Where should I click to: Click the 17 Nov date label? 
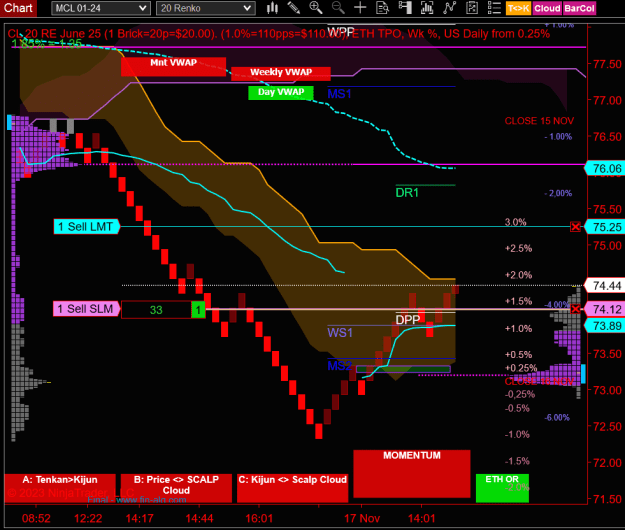point(362,518)
